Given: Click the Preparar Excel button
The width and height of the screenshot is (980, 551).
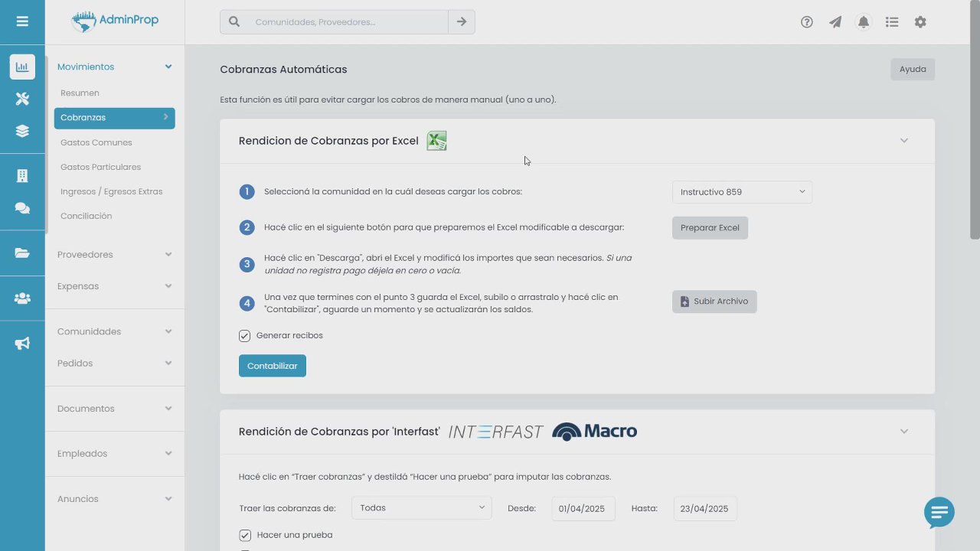Looking at the screenshot, I should 710,228.
